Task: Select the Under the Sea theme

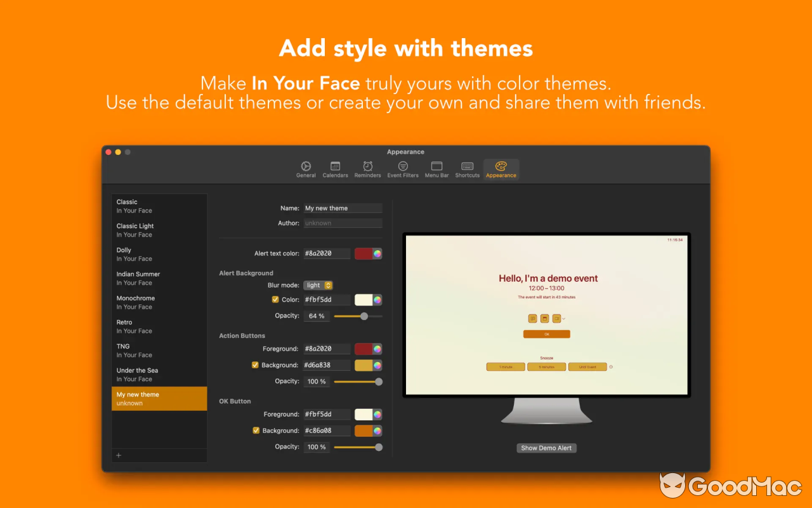Action: [152, 374]
